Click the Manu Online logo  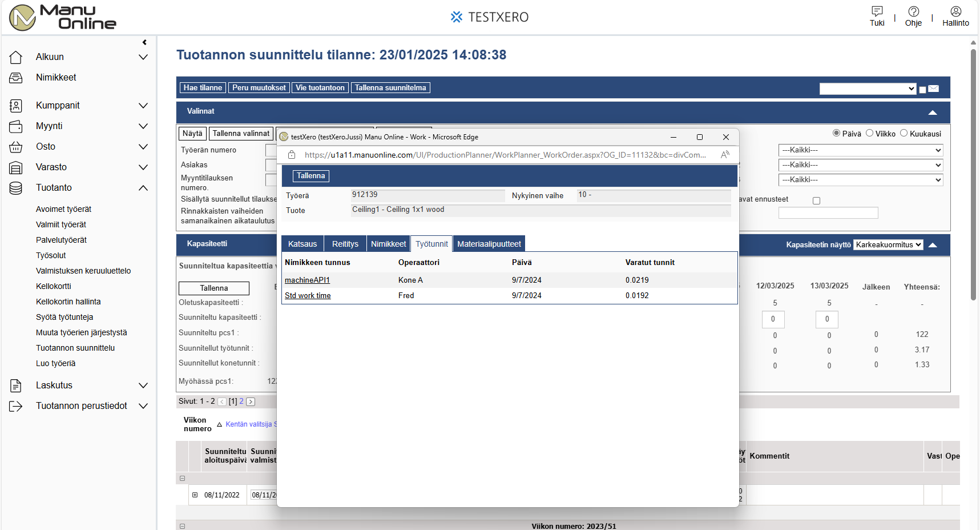coord(63,17)
